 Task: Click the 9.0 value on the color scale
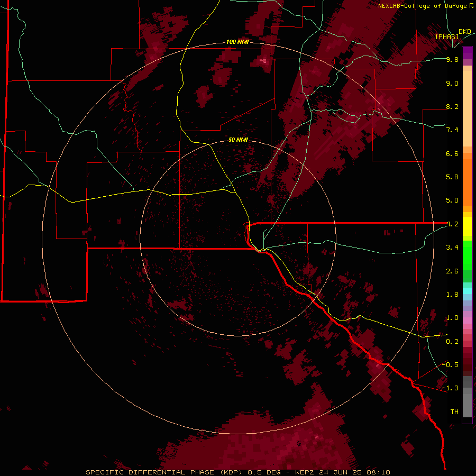452,83
